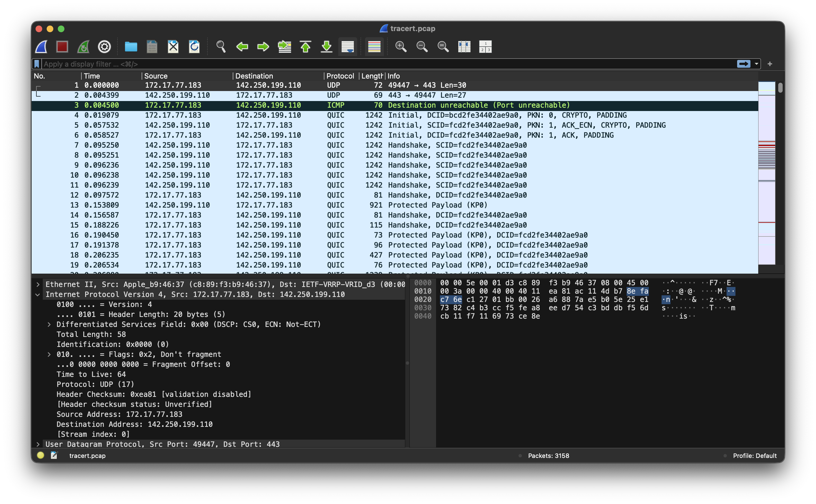The image size is (816, 504).
Task: Select Time to Live: 64 field
Action: pos(91,375)
